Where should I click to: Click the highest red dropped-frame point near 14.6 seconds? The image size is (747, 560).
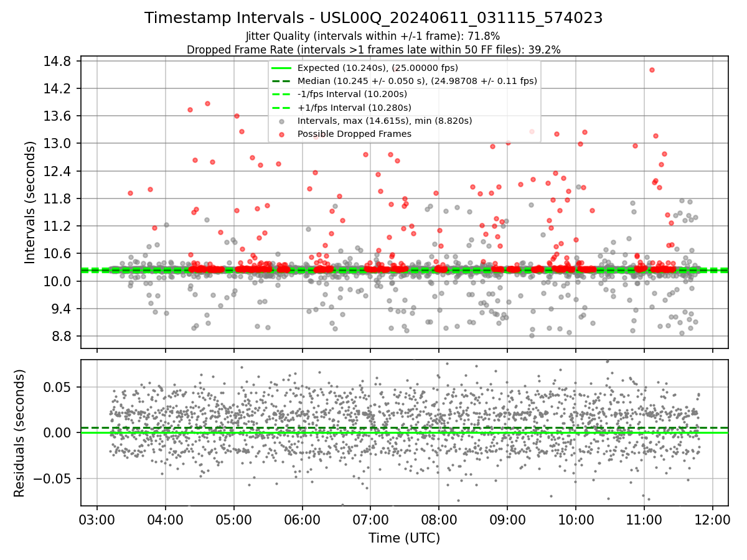(652, 70)
